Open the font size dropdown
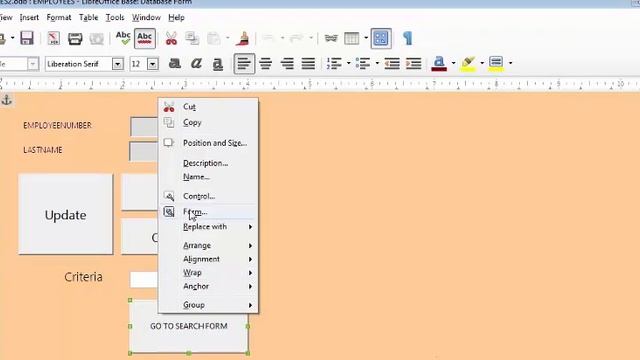The height and width of the screenshot is (360, 640). point(153,64)
